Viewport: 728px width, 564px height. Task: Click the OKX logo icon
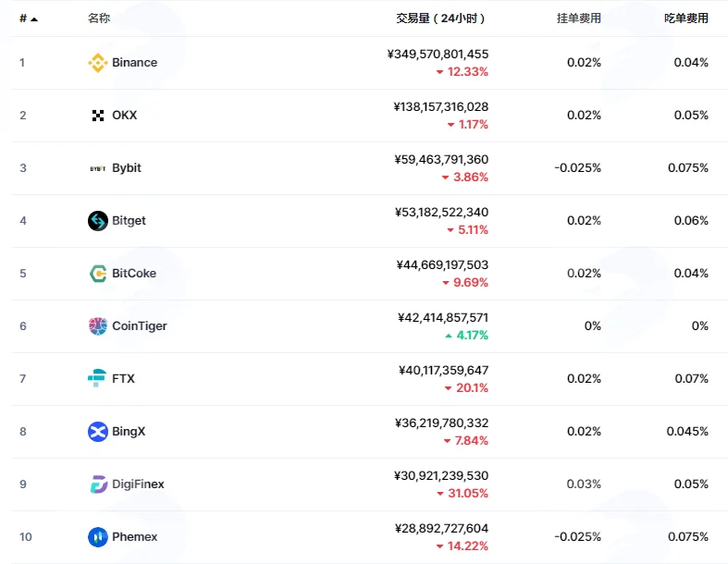coord(97,116)
